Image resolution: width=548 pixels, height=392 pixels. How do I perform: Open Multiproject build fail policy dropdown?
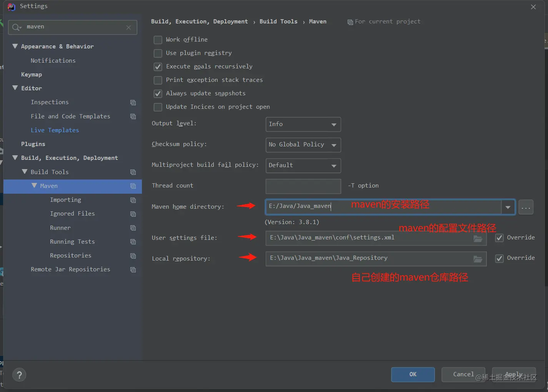click(x=303, y=166)
